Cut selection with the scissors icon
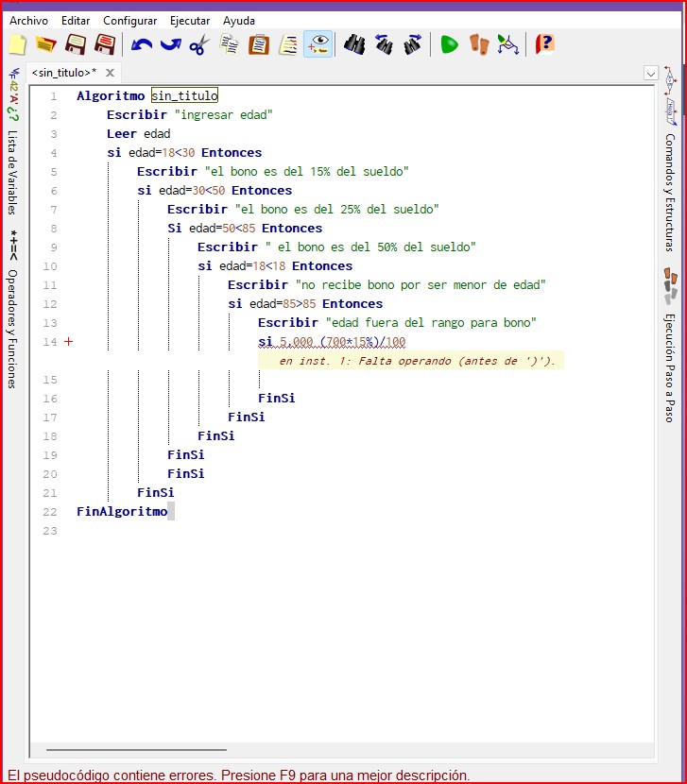The width and height of the screenshot is (687, 784). pos(198,44)
